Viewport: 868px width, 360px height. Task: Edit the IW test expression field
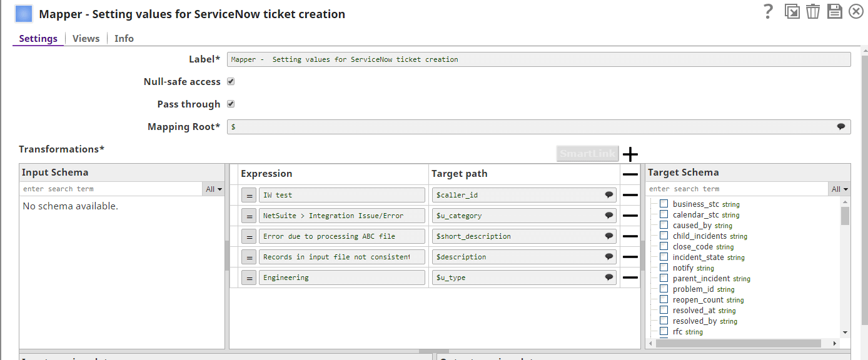coord(341,196)
